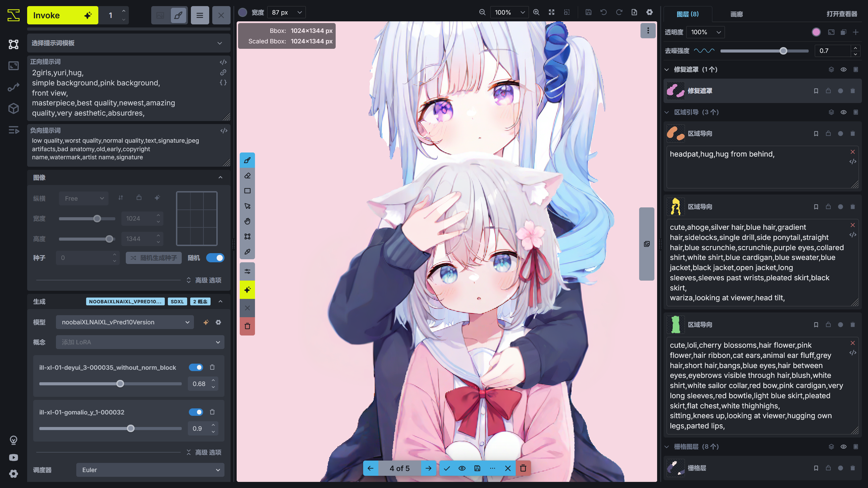Expand the 选择提示词模板 selector
The height and width of the screenshot is (488, 868).
pos(129,43)
